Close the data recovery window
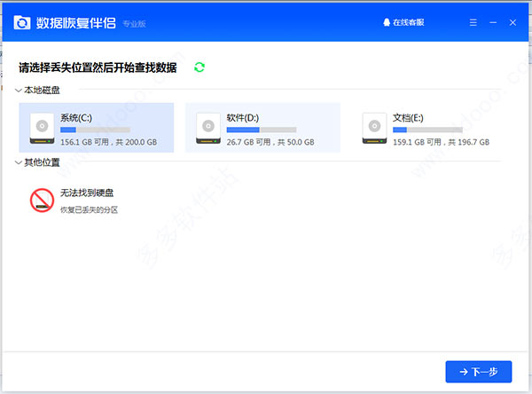The image size is (532, 394). point(512,22)
